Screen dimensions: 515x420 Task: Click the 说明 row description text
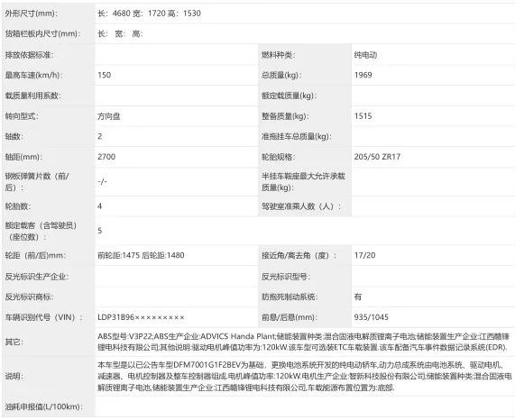pyautogui.click(x=305, y=376)
